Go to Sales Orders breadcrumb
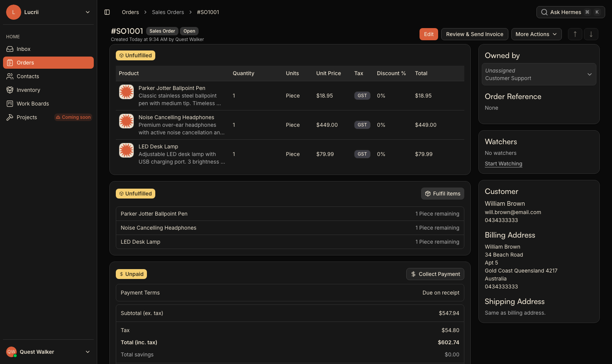This screenshot has width=612, height=364. (168, 12)
